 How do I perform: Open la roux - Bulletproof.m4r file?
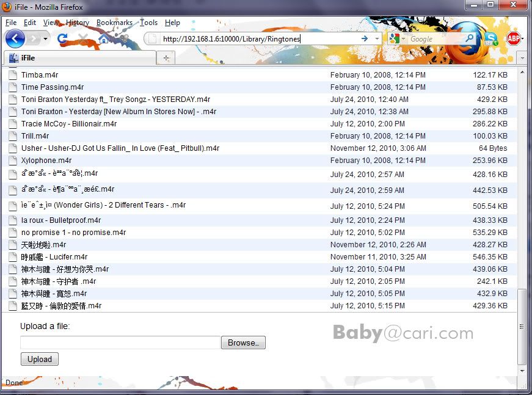point(61,220)
